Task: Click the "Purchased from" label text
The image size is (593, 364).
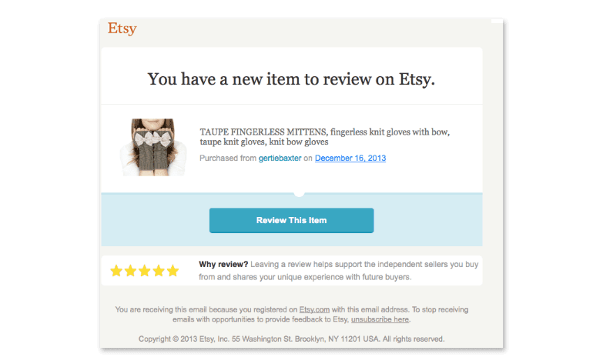Action: tap(228, 159)
